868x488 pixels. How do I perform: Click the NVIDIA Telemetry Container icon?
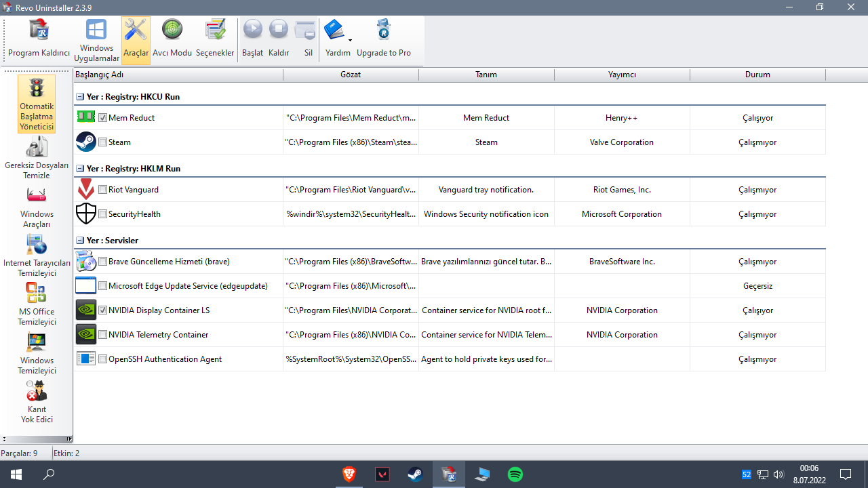coord(86,334)
